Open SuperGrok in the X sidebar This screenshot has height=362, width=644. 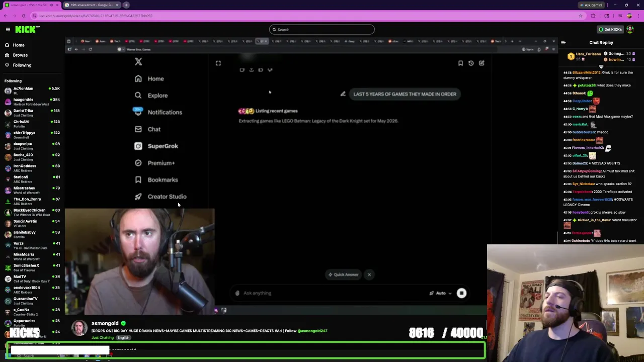tap(156, 146)
